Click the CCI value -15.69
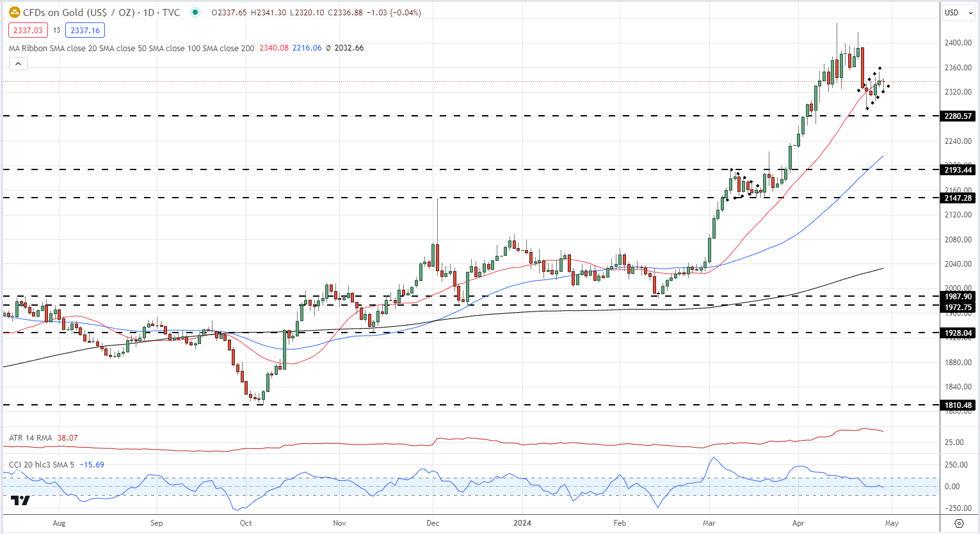The width and height of the screenshot is (980, 534). tap(92, 465)
